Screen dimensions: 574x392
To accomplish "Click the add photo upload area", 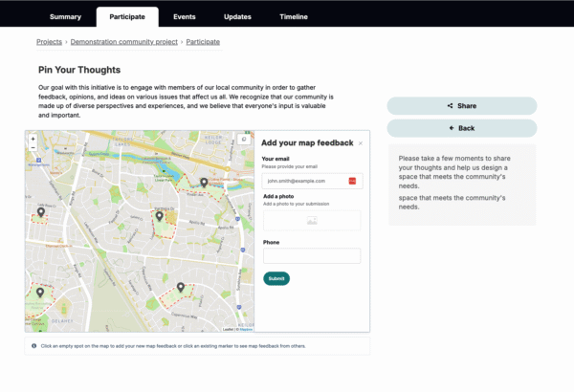I will pos(312,220).
